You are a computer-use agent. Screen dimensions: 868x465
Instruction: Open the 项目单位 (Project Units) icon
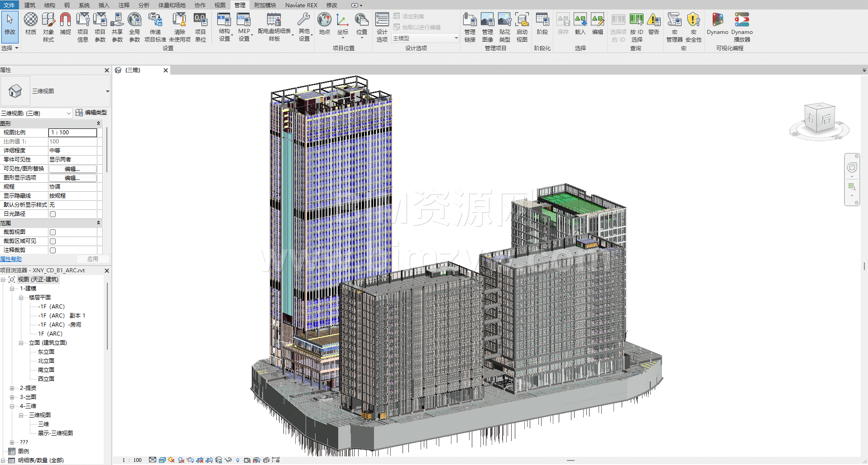coord(200,27)
